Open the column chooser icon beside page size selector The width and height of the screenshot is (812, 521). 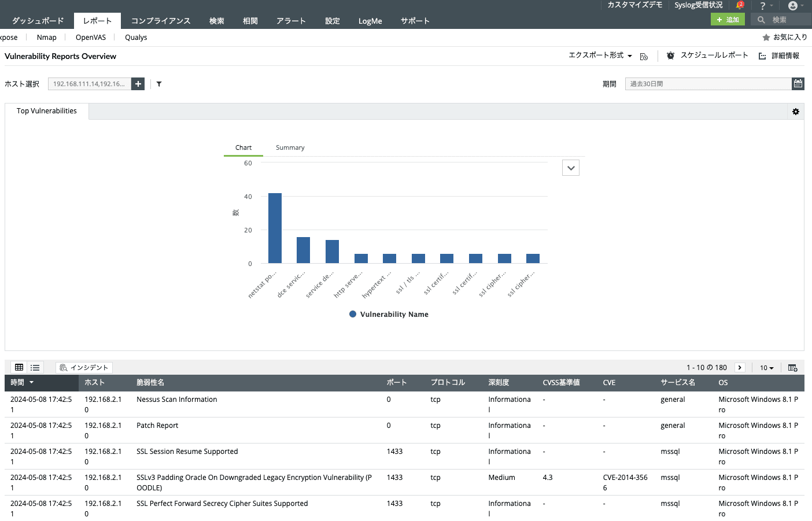click(792, 367)
